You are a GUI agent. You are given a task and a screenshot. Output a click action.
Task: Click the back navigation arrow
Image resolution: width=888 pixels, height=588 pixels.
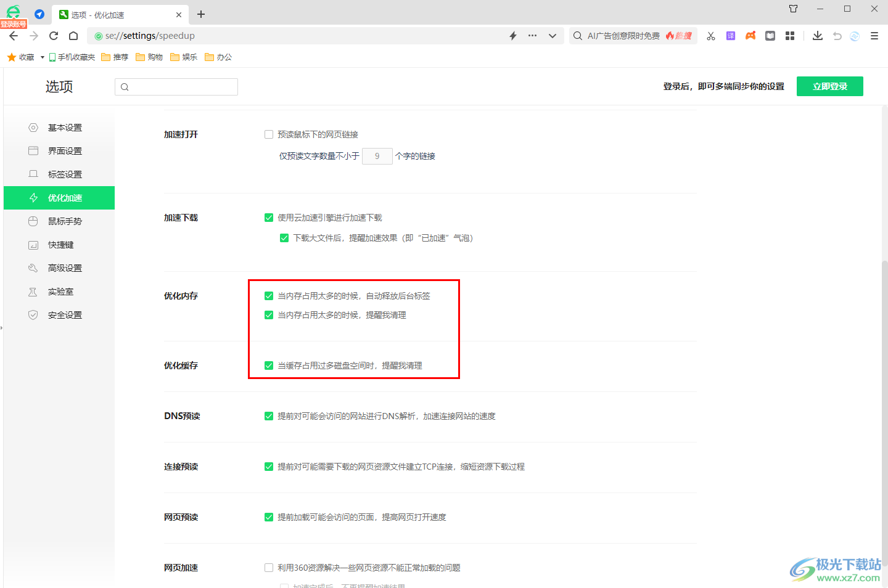[x=14, y=36]
